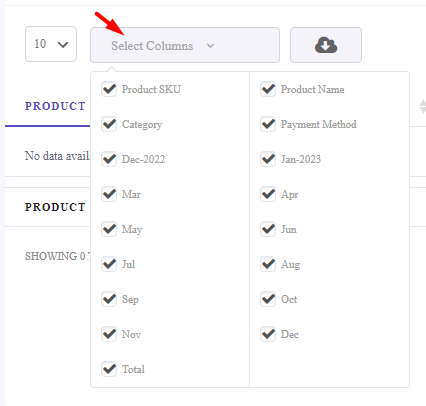Uncheck the Mar column option
Screen dimensions: 426x406
click(x=109, y=194)
